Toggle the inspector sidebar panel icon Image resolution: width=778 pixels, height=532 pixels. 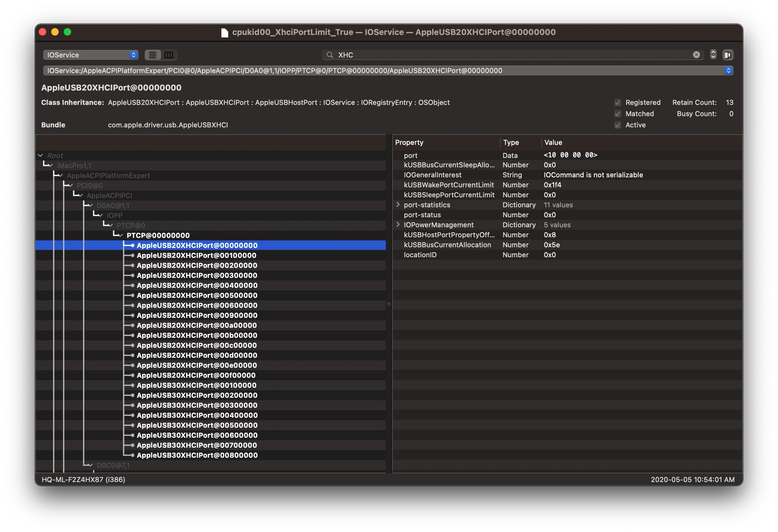(728, 55)
